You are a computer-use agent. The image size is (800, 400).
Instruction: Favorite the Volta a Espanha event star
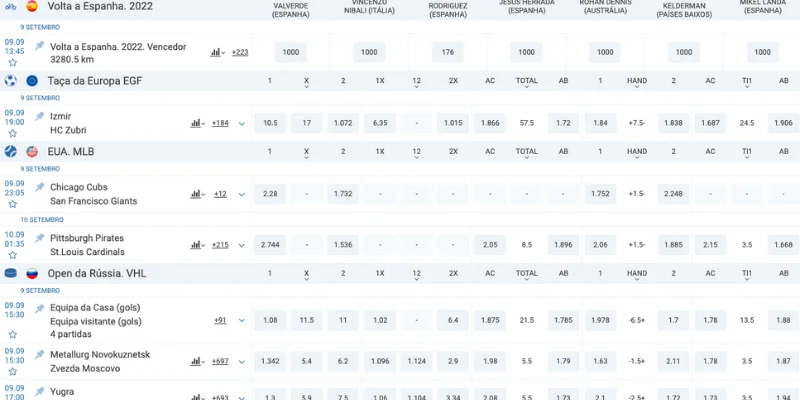point(13,63)
